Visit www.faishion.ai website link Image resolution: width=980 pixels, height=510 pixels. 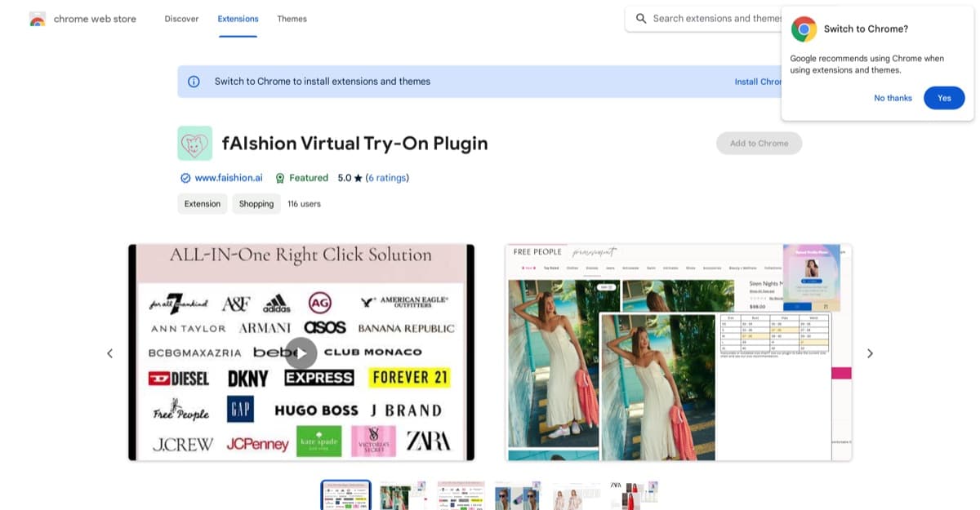227,177
